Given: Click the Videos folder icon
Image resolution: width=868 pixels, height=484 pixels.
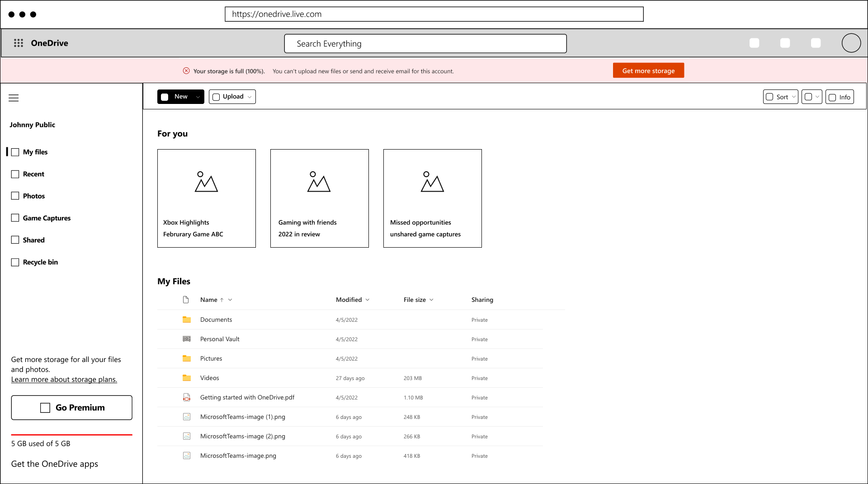Looking at the screenshot, I should [187, 378].
